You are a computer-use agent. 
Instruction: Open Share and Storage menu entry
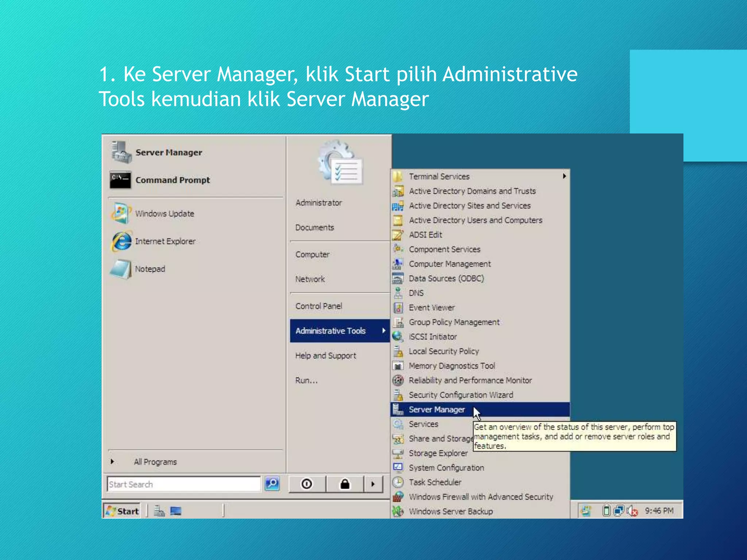(433, 439)
